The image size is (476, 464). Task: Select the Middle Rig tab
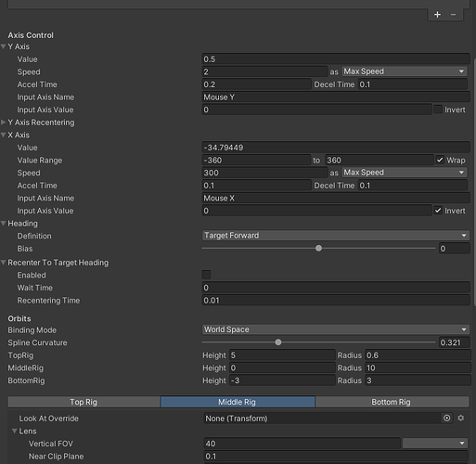pos(238,402)
